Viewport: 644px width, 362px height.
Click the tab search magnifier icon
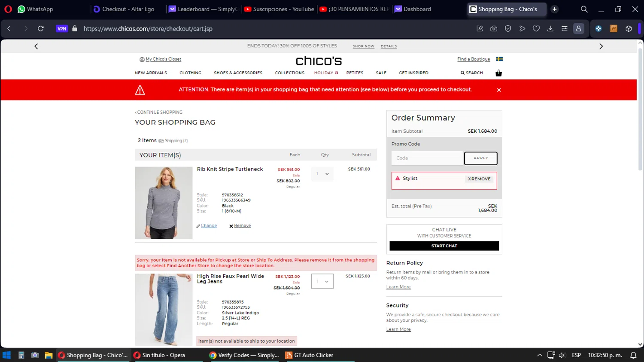(584, 9)
